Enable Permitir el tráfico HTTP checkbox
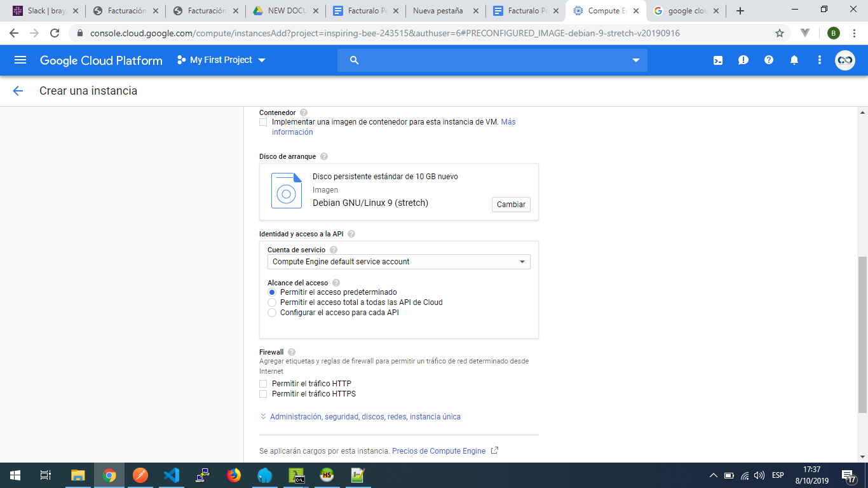Screen dimensions: 868x488 coord(263,384)
